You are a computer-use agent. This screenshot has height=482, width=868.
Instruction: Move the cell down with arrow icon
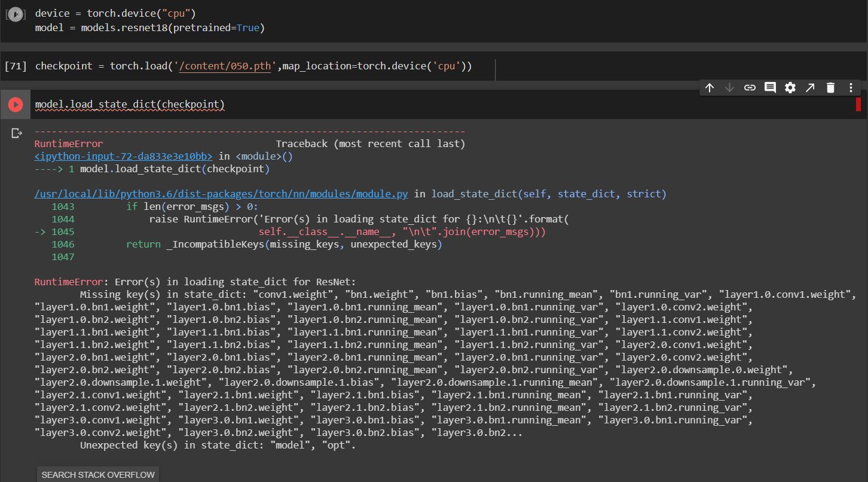[729, 88]
